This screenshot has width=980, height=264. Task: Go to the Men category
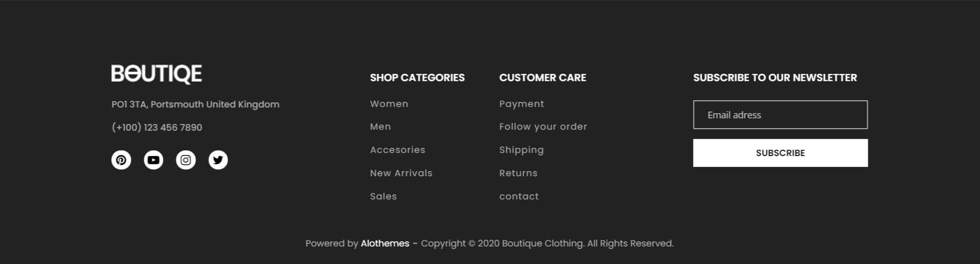[x=380, y=127]
